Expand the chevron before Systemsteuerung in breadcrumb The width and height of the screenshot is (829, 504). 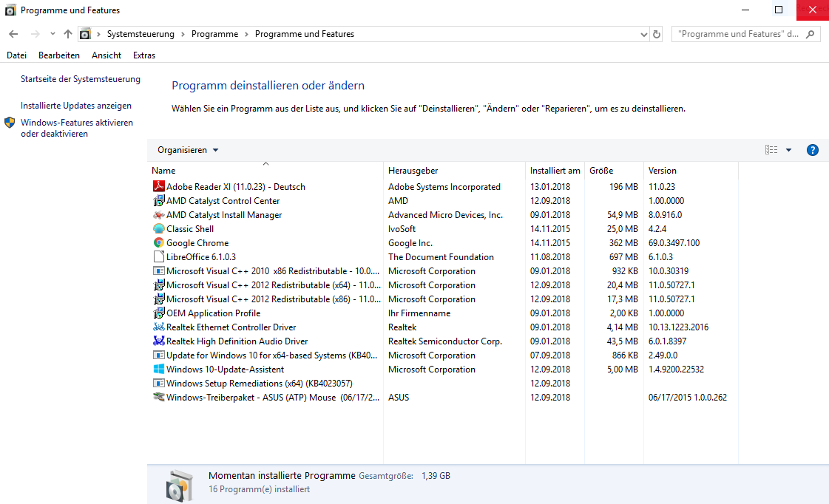pos(98,34)
